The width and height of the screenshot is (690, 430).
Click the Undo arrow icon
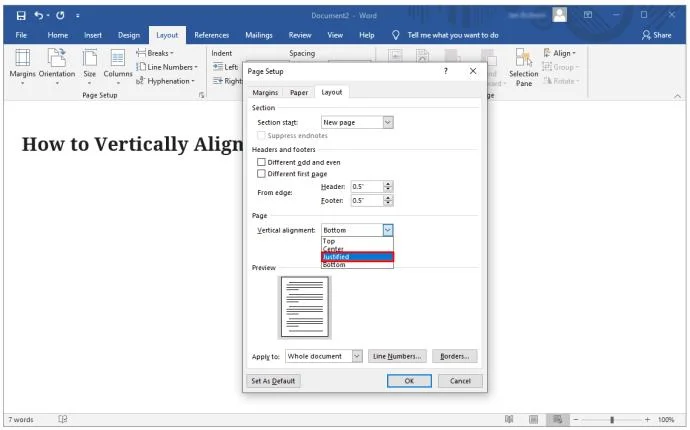[39, 15]
